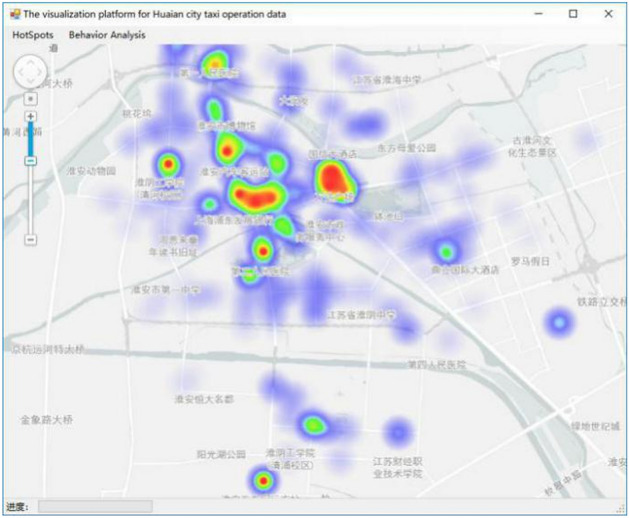629x518 pixels.
Task: Click the isolated blue hotspot at far right
Action: 558,322
